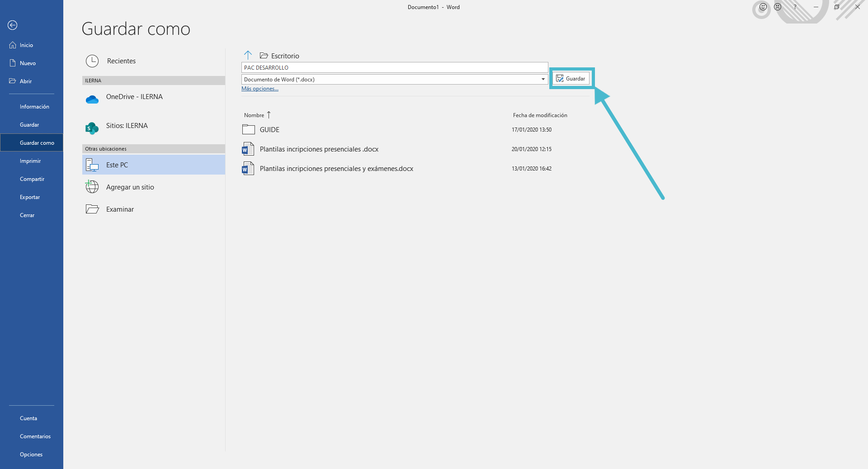This screenshot has height=469, width=868.
Task: Toggle sort order arrow next to Nombre
Action: [x=269, y=115]
